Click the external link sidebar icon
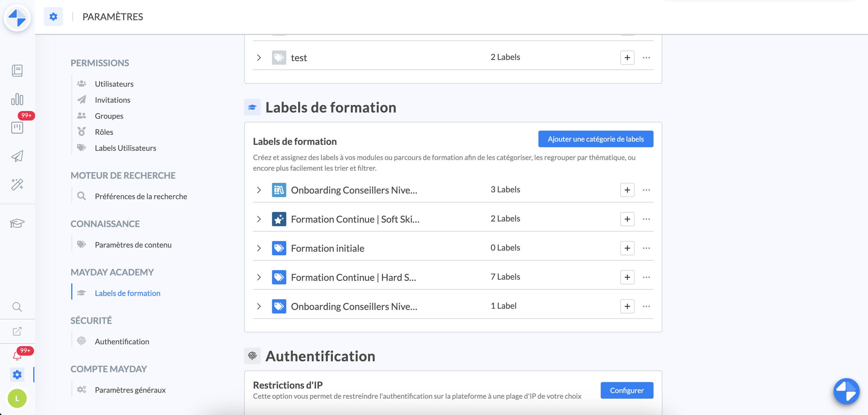The image size is (868, 415). [17, 331]
